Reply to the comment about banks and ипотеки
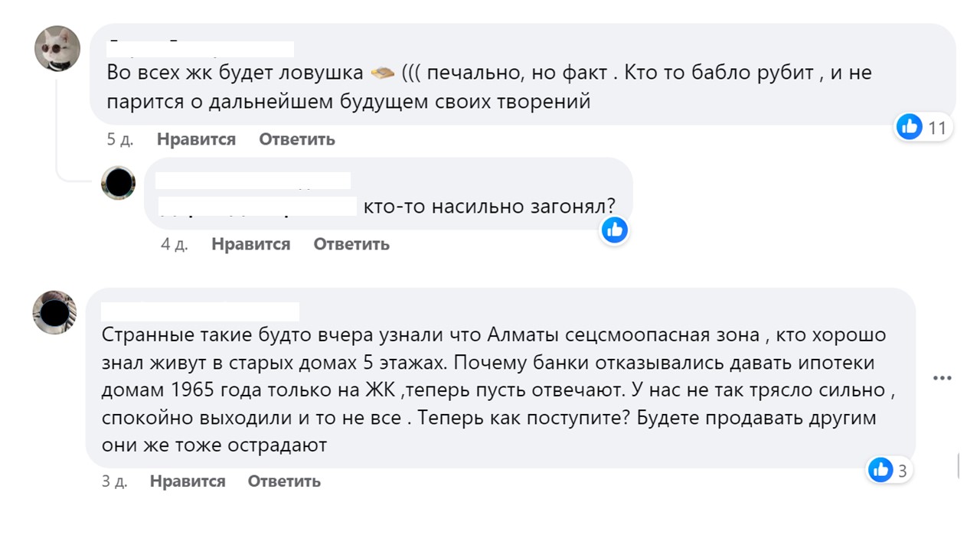 pos(284,481)
